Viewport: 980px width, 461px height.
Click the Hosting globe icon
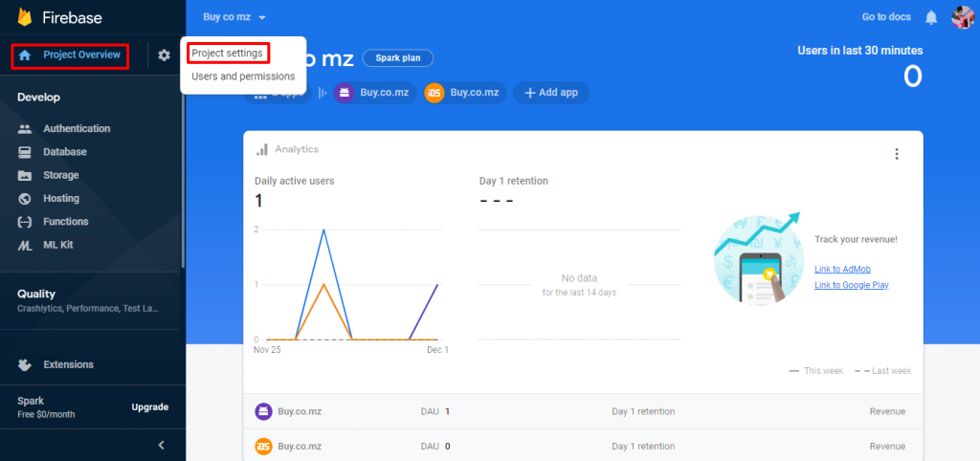pyautogui.click(x=25, y=199)
